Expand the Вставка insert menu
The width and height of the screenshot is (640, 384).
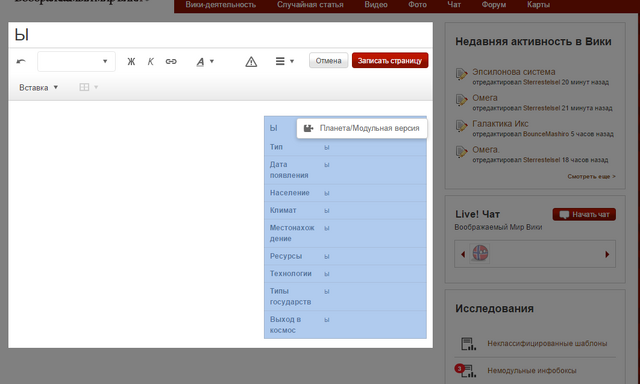coord(39,87)
